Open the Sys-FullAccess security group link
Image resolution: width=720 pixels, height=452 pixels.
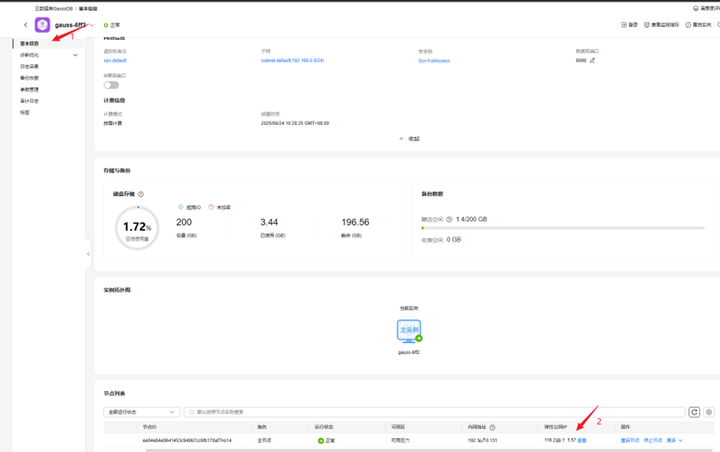[434, 61]
